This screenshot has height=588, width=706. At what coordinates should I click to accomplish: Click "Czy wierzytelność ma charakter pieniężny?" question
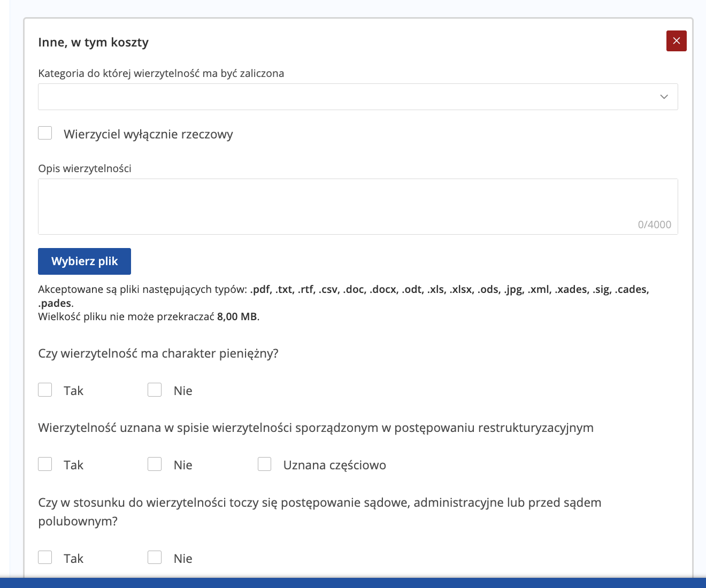click(158, 353)
